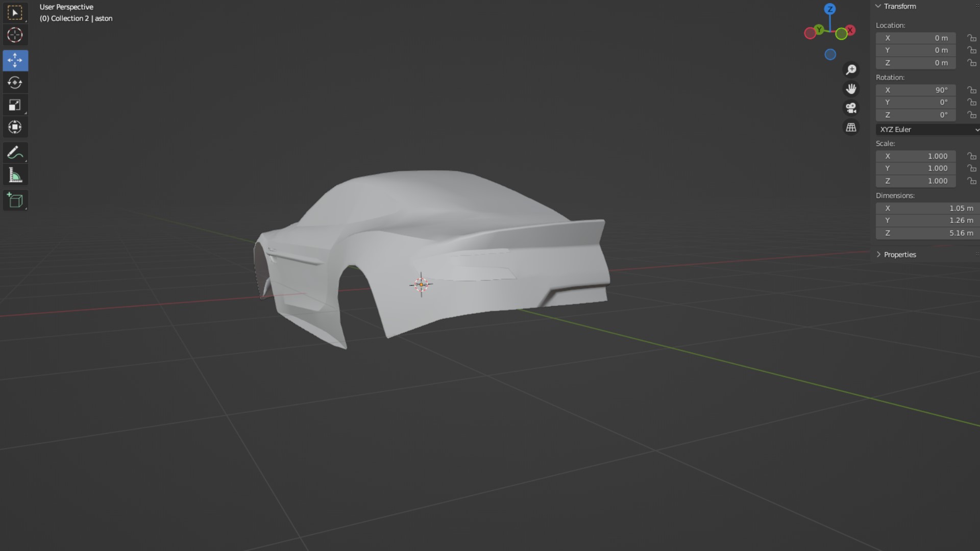Switch perspective/orthographic grid icon

(x=851, y=128)
